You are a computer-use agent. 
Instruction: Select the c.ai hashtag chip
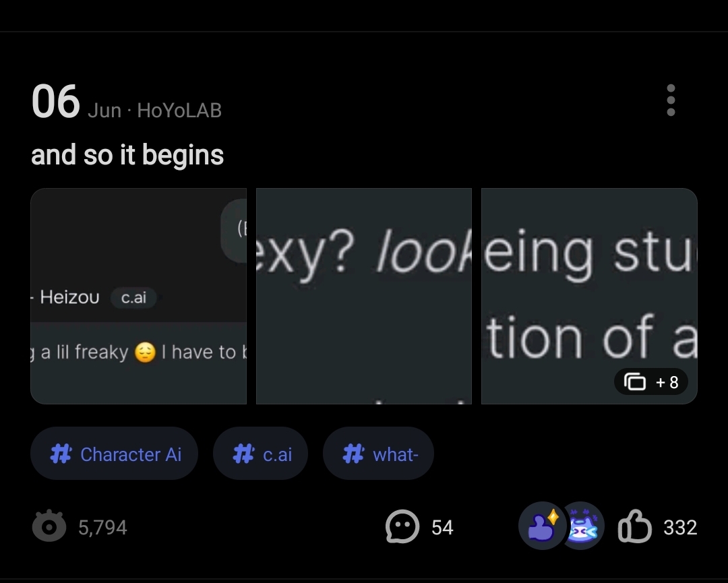pos(262,454)
